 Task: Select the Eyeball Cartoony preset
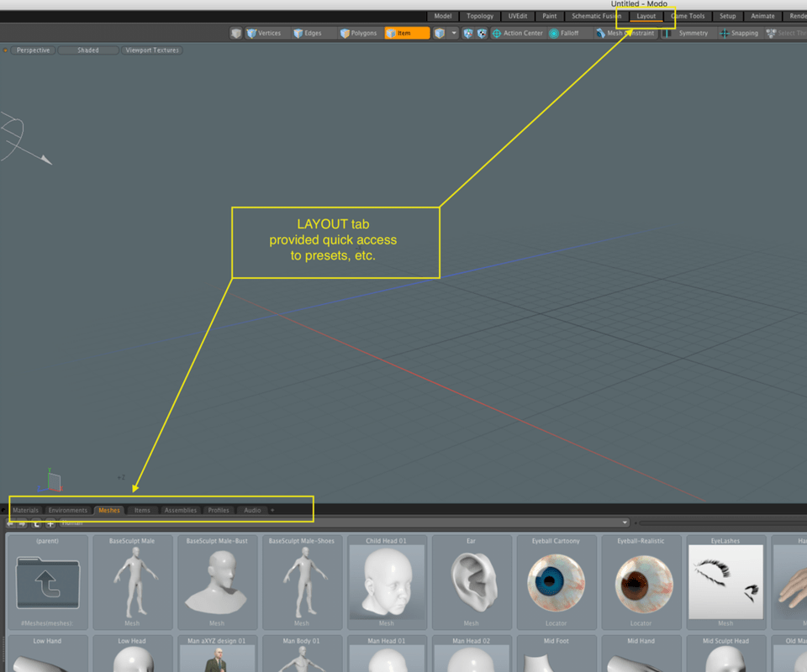556,582
